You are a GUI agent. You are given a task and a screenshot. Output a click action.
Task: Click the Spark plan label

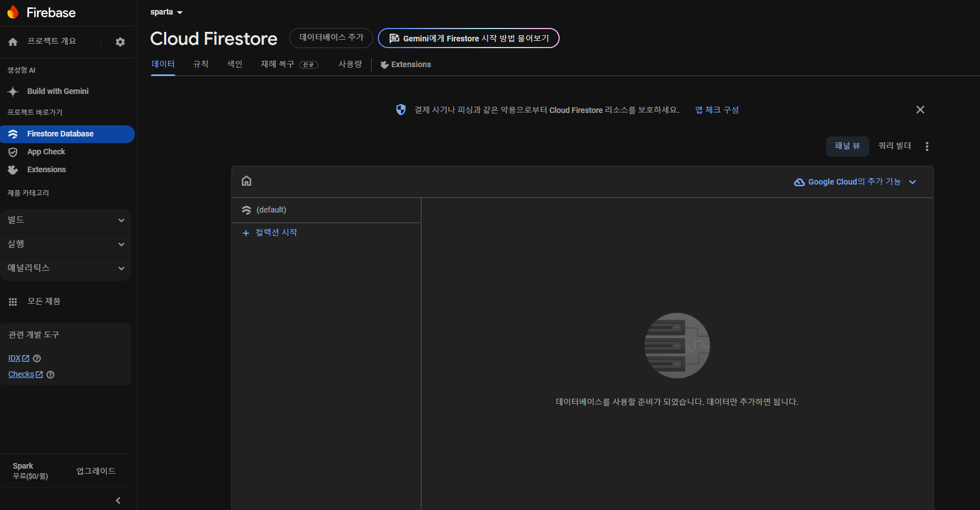click(x=23, y=466)
